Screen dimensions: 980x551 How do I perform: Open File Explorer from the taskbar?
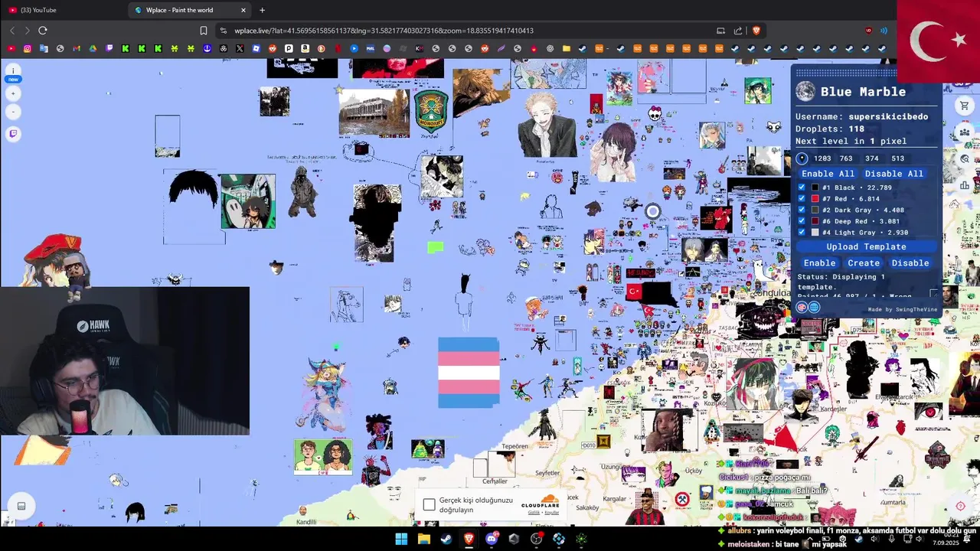(x=423, y=539)
